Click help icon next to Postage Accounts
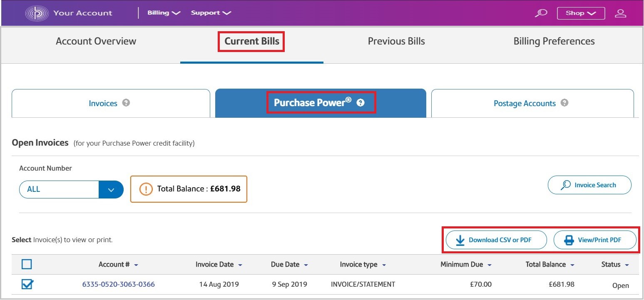644x300 pixels. pyautogui.click(x=564, y=103)
